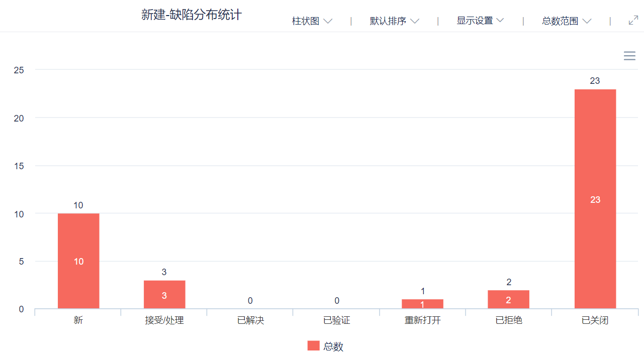Toggle the 总数 legend series
The width and height of the screenshot is (644, 360).
pyautogui.click(x=325, y=346)
